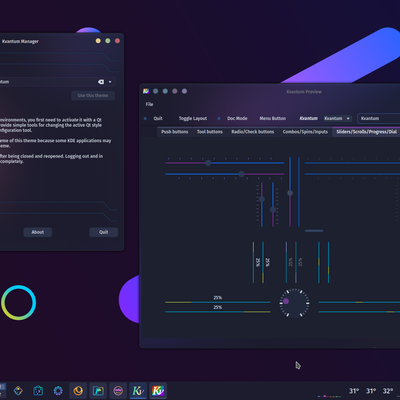The width and height of the screenshot is (400, 400).
Task: Click the blue dot icon beside Quit toolbar item
Action: coord(145,118)
